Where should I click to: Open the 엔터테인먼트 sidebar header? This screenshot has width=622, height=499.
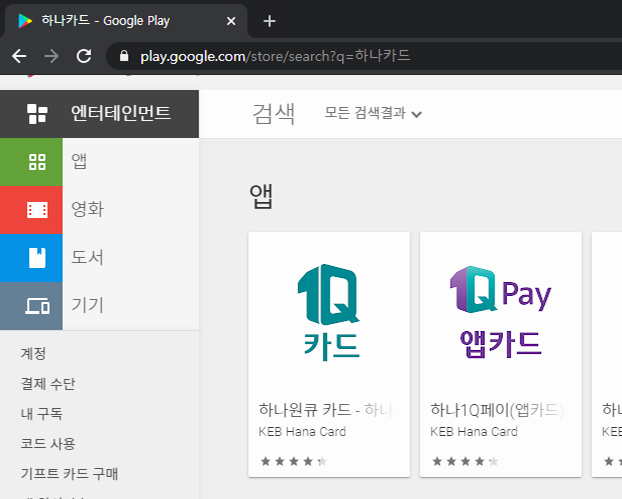coord(99,114)
